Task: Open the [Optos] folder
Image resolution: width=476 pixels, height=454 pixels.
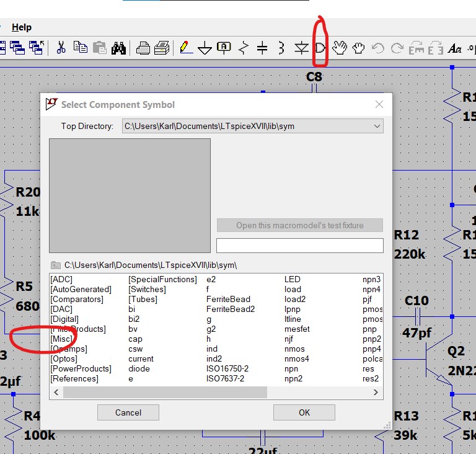Action: [x=64, y=358]
